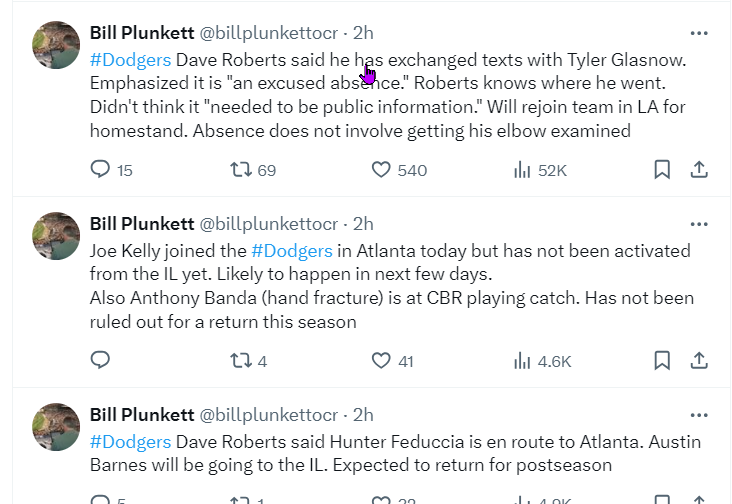
Task: Open Bill Plunkett avatar on Joe Kelly tweet
Action: tap(56, 235)
